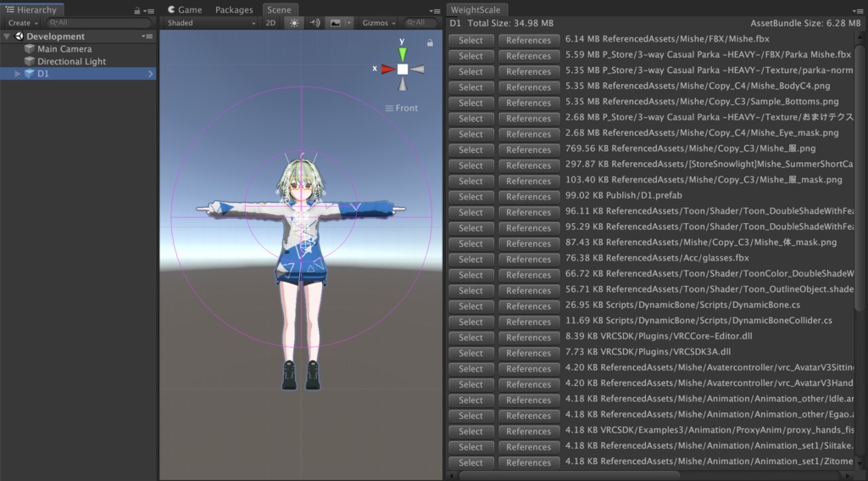The width and height of the screenshot is (868, 481).
Task: Click References for Idle animation row
Action: (x=529, y=400)
